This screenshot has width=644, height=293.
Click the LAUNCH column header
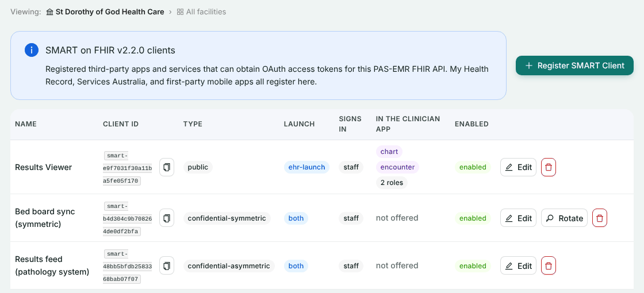pos(300,124)
